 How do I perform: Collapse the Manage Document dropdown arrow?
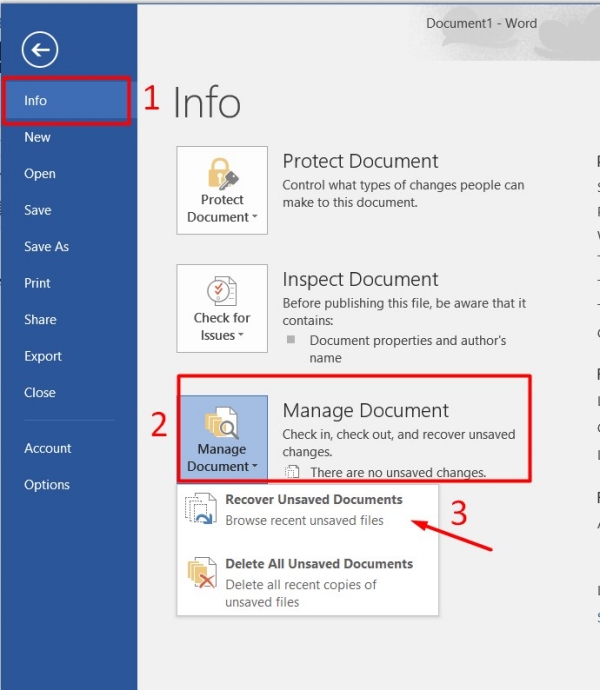tap(254, 466)
